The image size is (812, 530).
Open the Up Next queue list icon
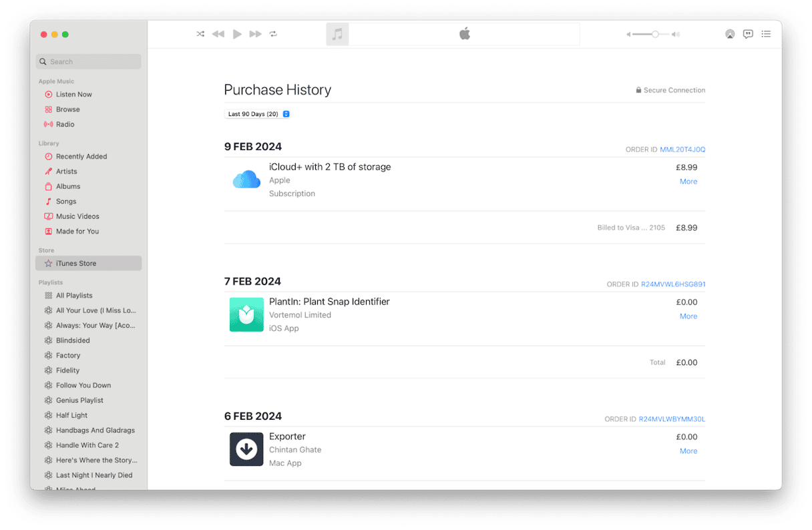tap(766, 34)
